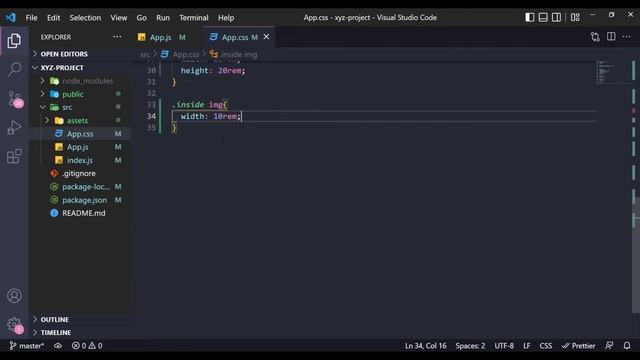Expand the assets folder
The width and height of the screenshot is (640, 360).
(47, 120)
